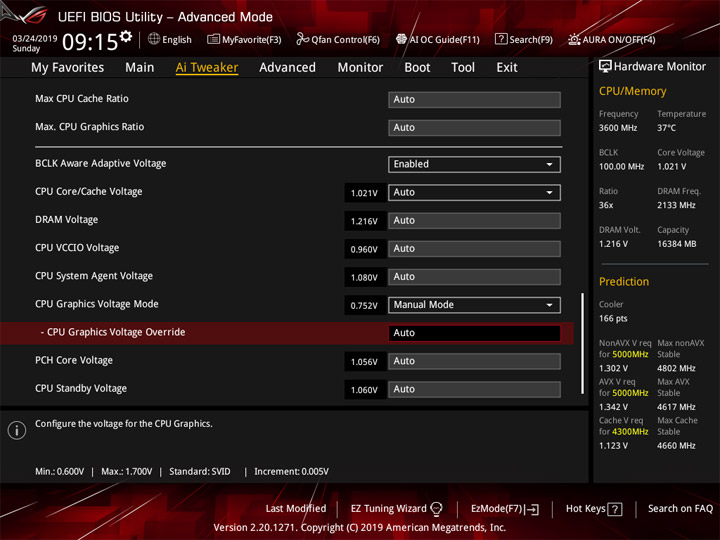Click the 1.080V System Agent readout
The width and height of the screenshot is (720, 540).
click(x=364, y=277)
